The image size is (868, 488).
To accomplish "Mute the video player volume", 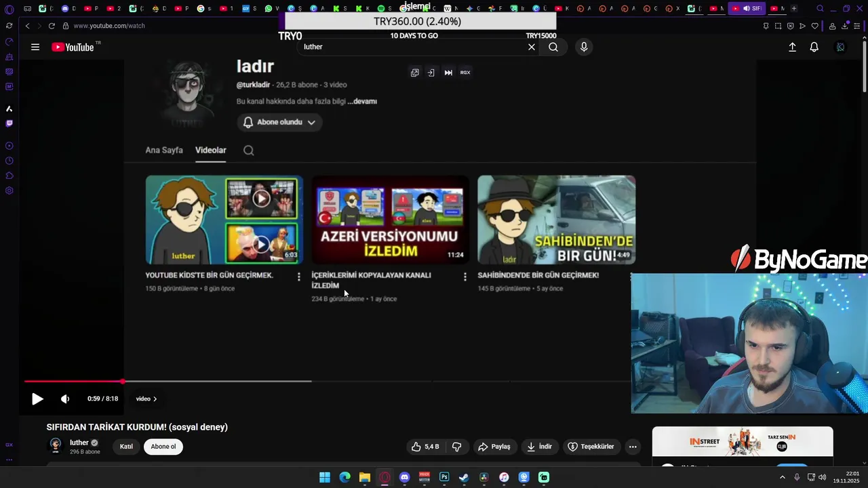I will 65,399.
